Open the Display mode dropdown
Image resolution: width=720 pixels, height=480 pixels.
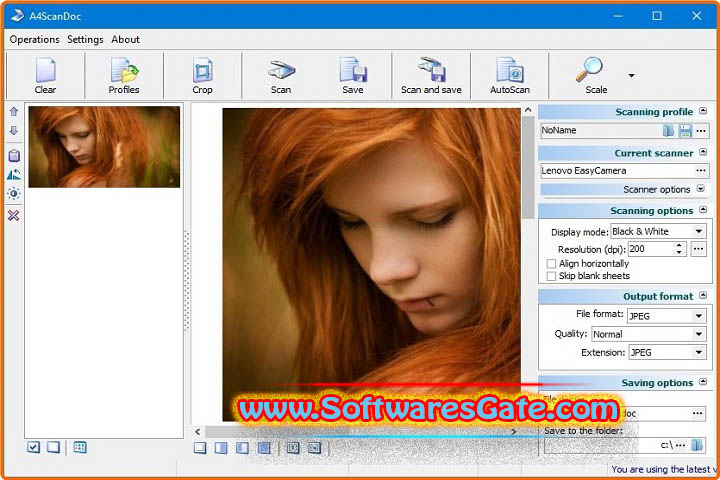click(699, 232)
